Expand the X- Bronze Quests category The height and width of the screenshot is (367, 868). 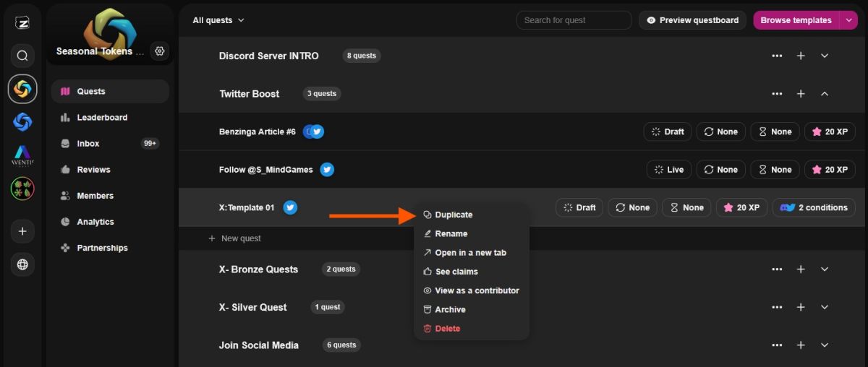[825, 269]
